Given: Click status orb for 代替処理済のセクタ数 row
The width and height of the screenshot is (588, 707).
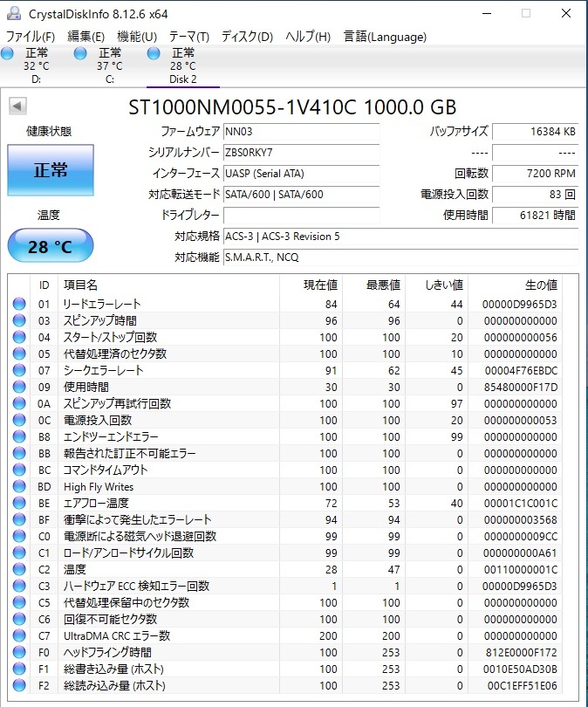Looking at the screenshot, I should [x=19, y=353].
